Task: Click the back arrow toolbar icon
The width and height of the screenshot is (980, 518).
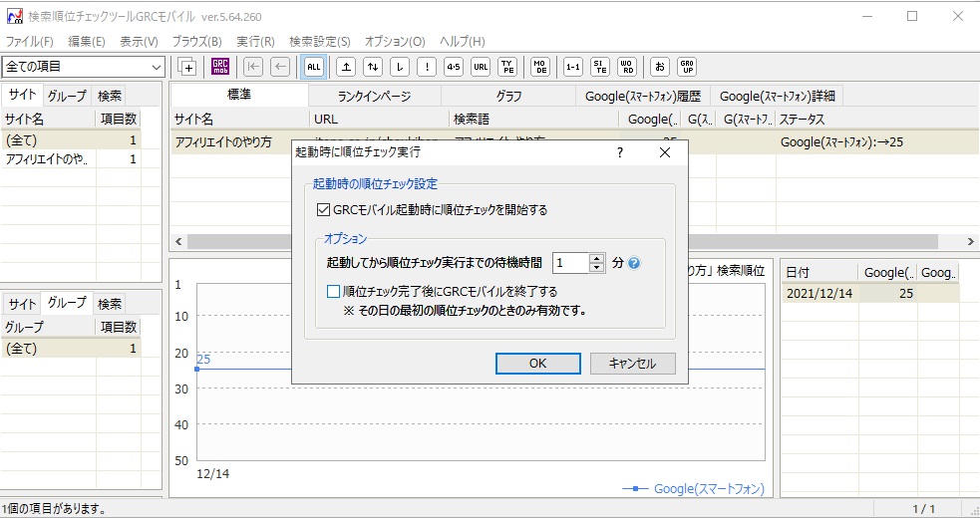Action: pos(280,67)
